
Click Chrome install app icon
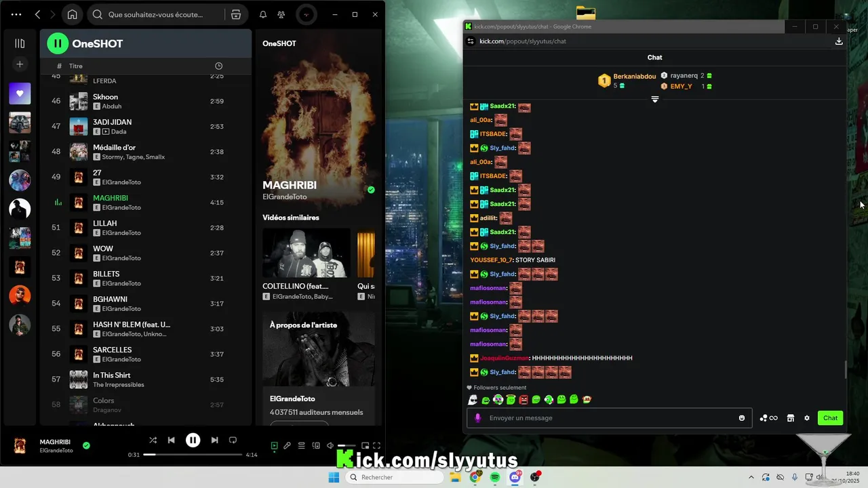[839, 41]
